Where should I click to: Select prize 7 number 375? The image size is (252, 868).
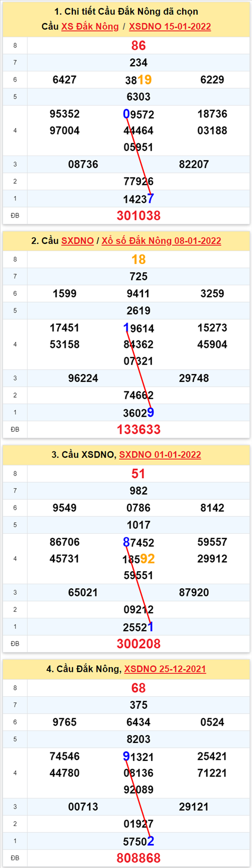point(139,705)
